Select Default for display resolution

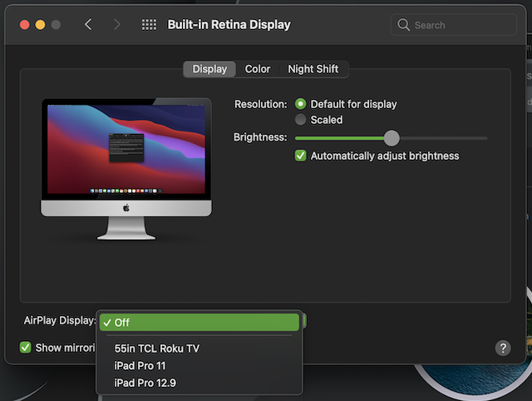click(300, 104)
